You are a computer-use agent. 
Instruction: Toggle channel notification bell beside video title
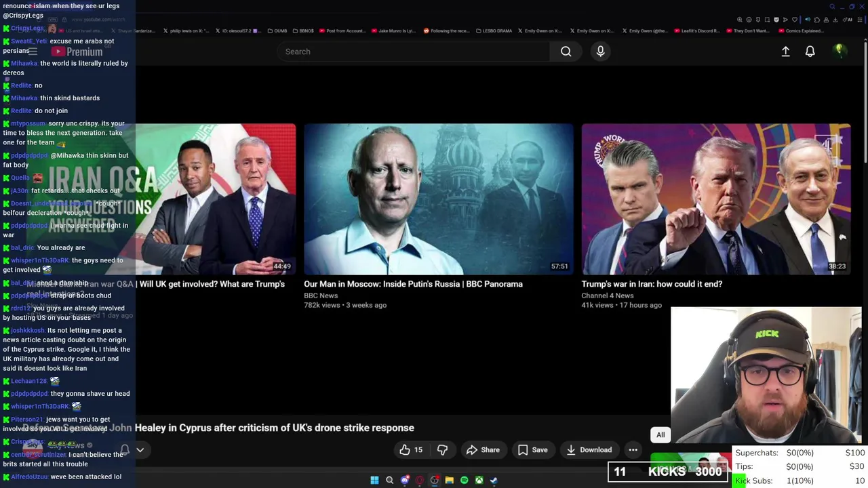[125, 450]
